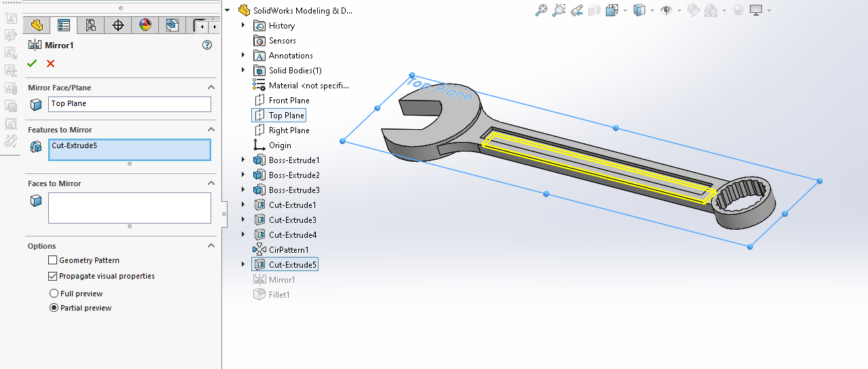This screenshot has height=369, width=868.
Task: Expand the Boss-Extrude1 feature node
Action: (x=243, y=160)
